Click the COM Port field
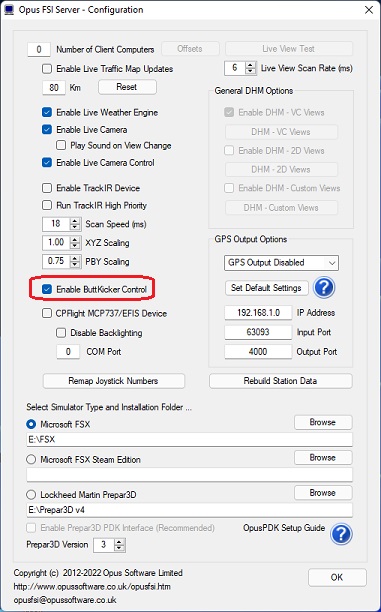 point(68,352)
